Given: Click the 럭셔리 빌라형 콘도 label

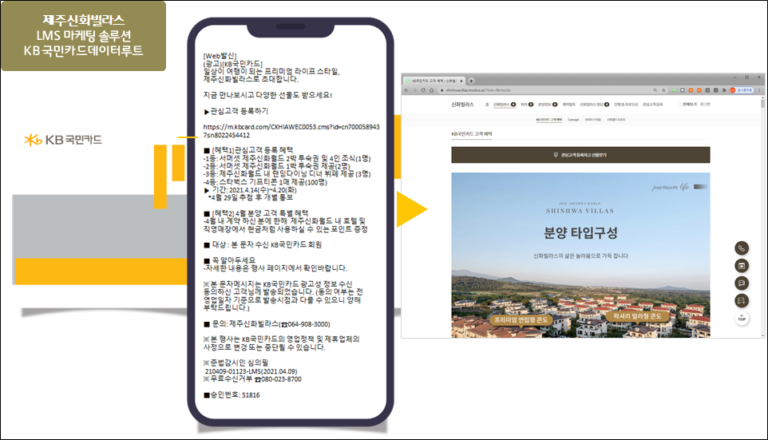Looking at the screenshot, I should 637,317.
